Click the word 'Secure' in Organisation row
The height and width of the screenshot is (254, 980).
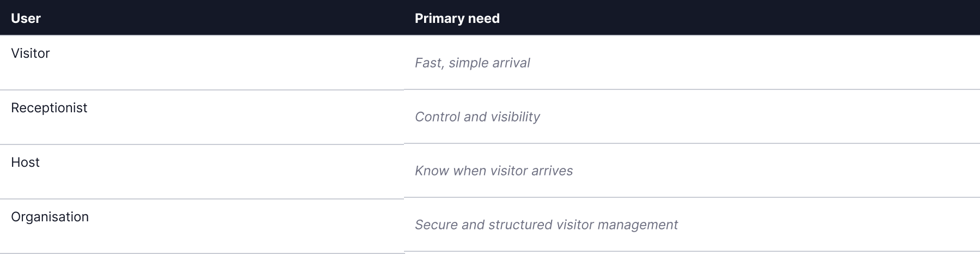(x=436, y=225)
